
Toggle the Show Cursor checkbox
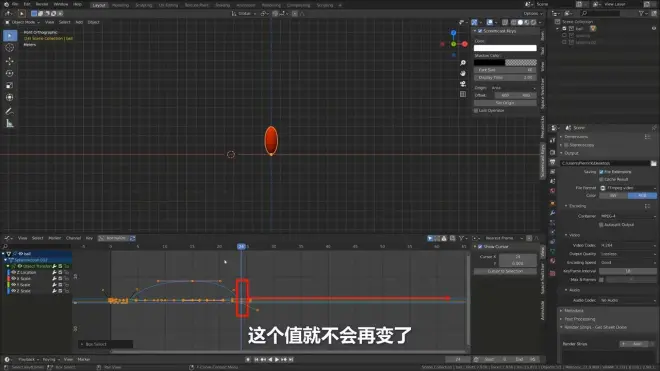[480, 247]
